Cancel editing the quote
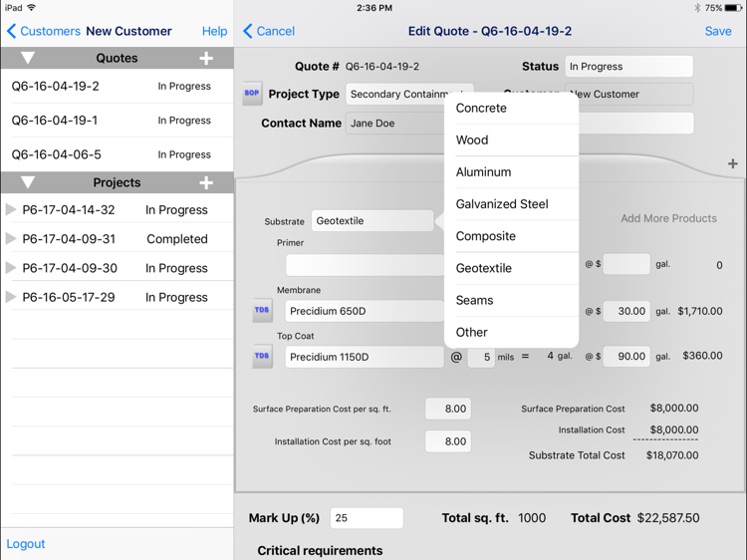Screen dimensions: 747x560 pos(269,31)
